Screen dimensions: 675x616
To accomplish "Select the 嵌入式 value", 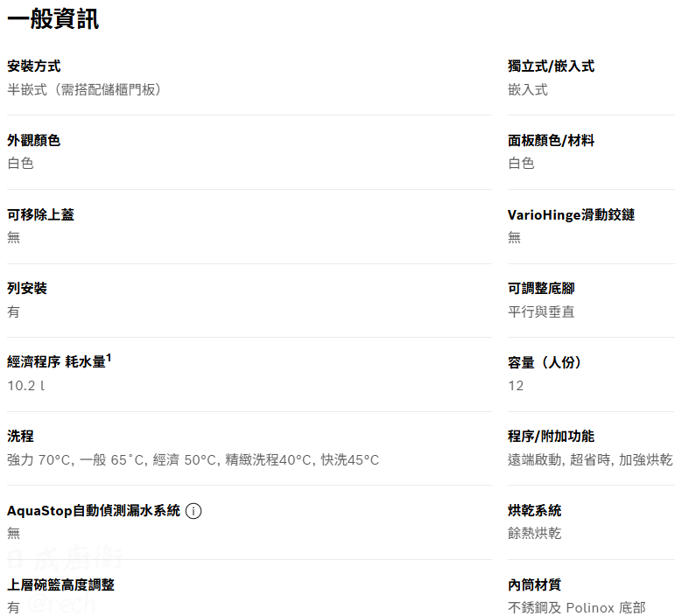I will point(528,89).
